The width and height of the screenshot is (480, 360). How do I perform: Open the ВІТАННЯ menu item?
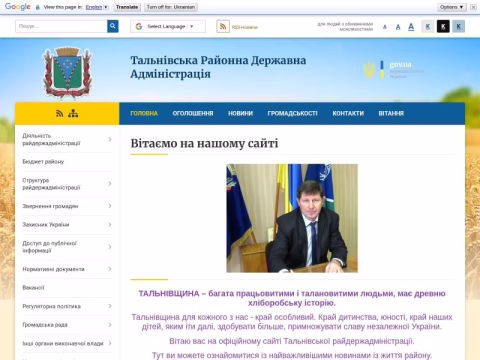click(391, 113)
